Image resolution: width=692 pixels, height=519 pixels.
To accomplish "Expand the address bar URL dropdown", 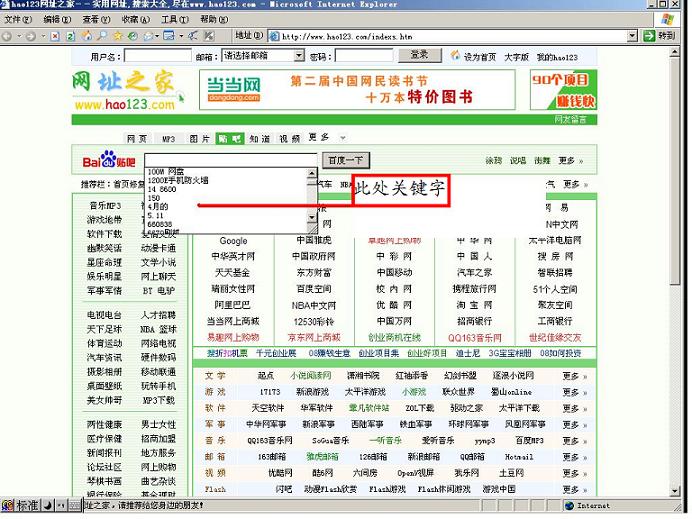I will tap(630, 36).
